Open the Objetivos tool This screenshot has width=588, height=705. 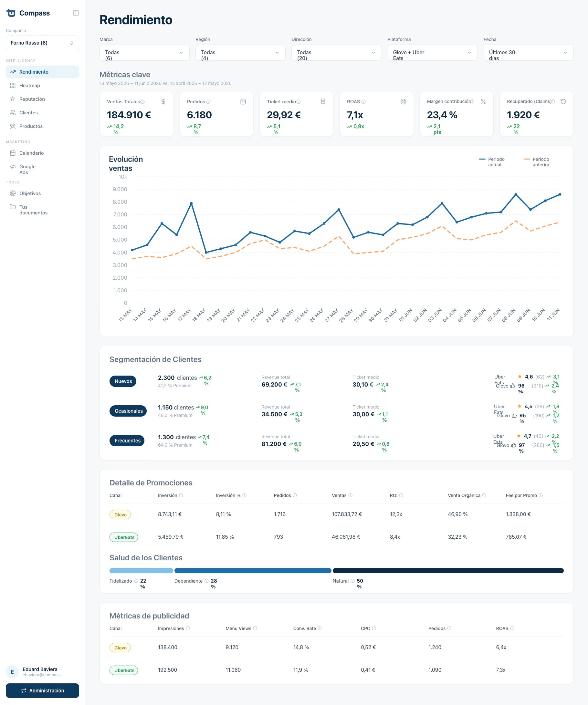point(42,193)
